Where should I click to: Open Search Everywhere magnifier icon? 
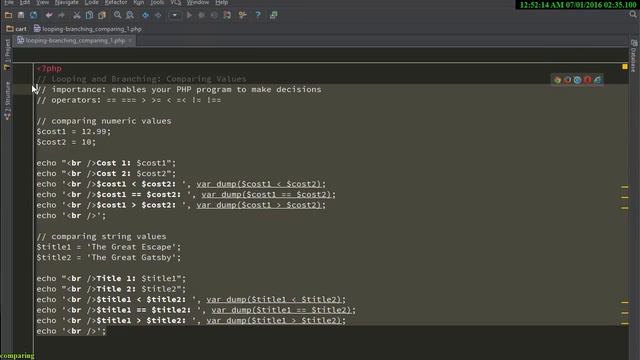(x=633, y=14)
